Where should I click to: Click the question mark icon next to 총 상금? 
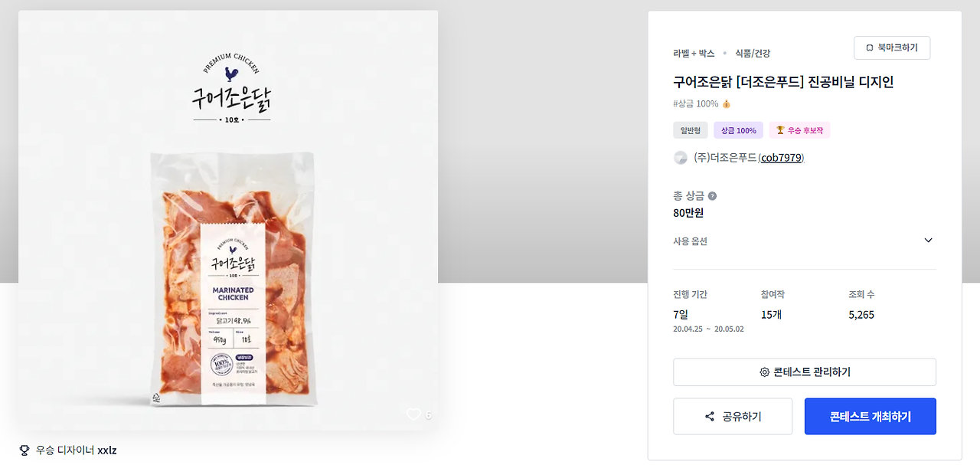[712, 196]
